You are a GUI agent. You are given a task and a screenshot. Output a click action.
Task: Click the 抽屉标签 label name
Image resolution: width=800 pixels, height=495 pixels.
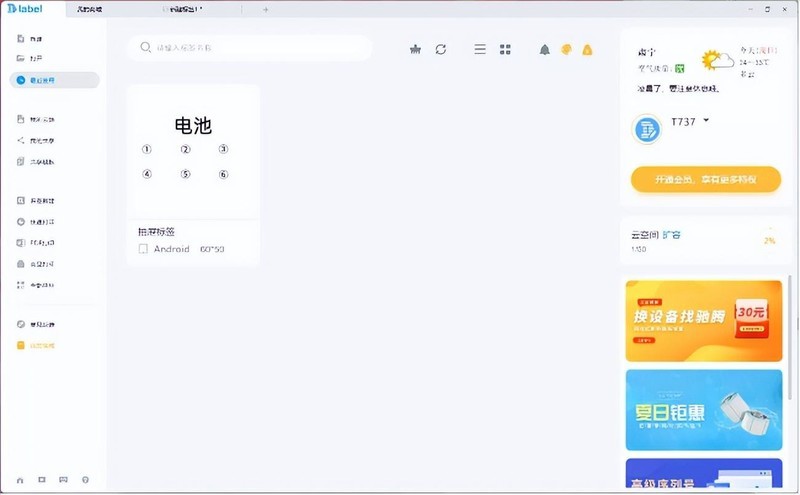[157, 232]
